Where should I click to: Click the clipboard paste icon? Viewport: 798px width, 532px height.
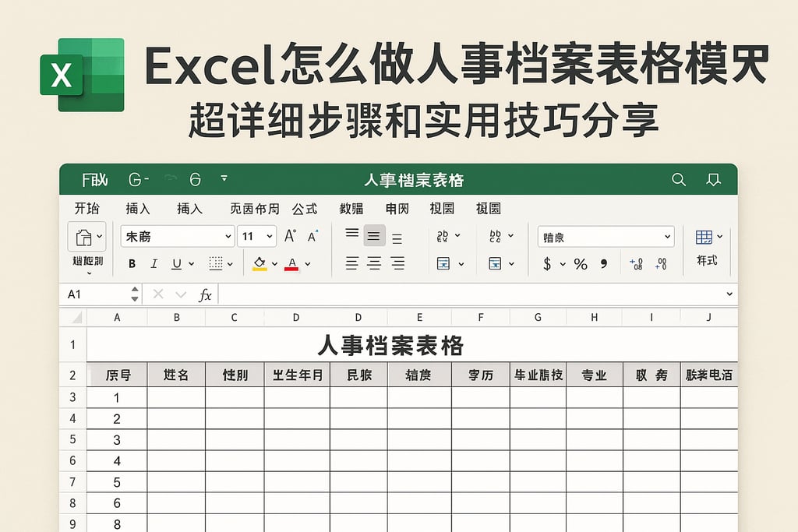83,236
